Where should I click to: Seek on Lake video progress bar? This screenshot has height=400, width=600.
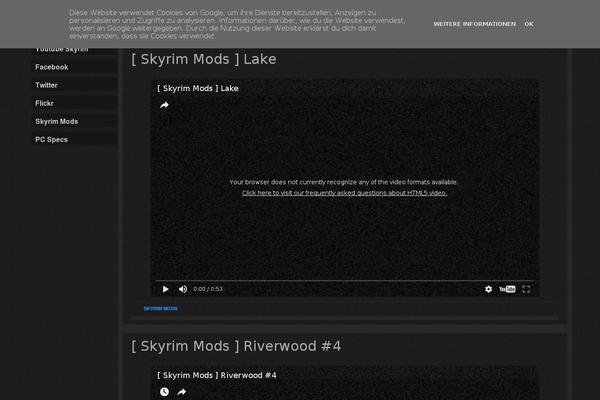click(345, 281)
